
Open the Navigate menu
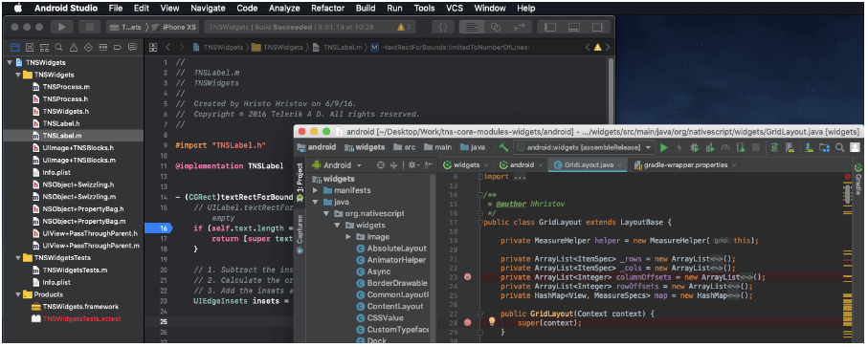[208, 9]
